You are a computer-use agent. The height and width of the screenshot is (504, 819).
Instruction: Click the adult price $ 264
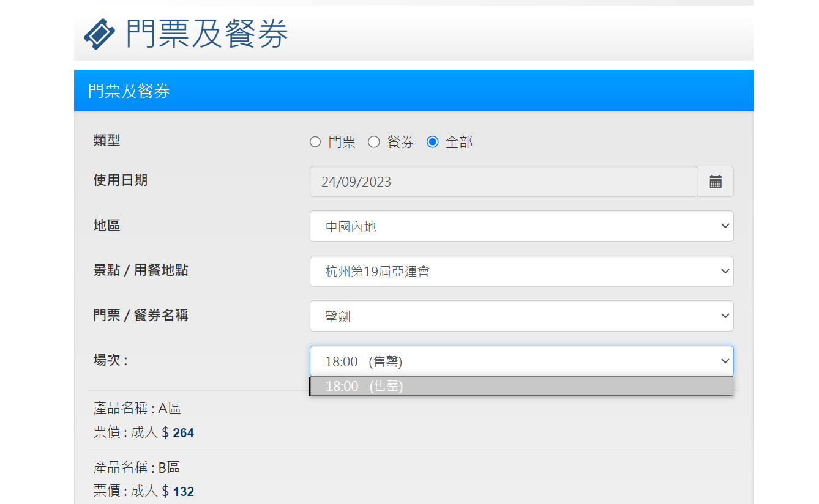178,433
